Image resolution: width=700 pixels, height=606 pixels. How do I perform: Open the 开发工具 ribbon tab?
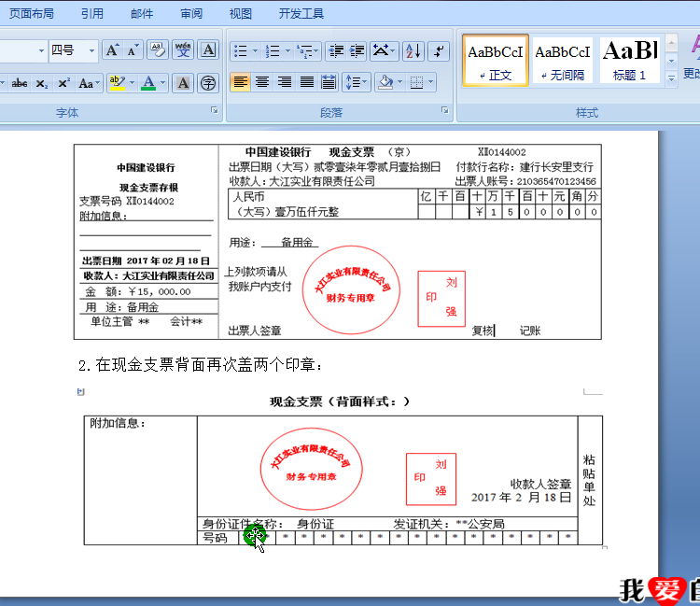click(x=301, y=14)
